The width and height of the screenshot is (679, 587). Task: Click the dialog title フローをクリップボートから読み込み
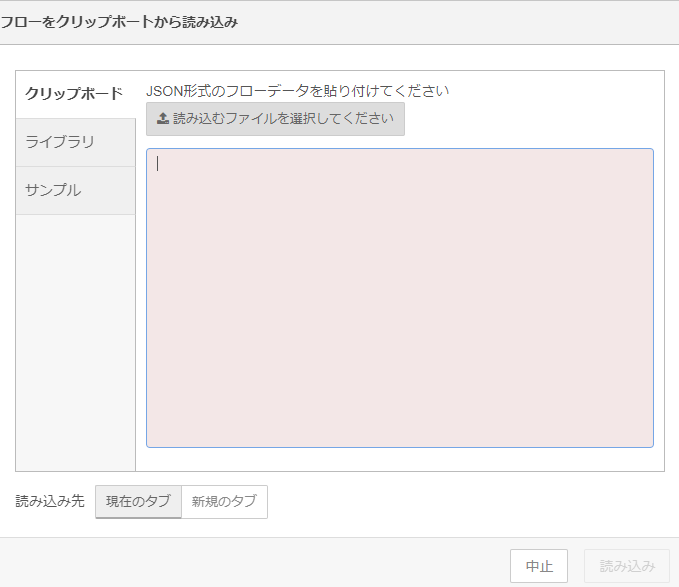click(119, 22)
